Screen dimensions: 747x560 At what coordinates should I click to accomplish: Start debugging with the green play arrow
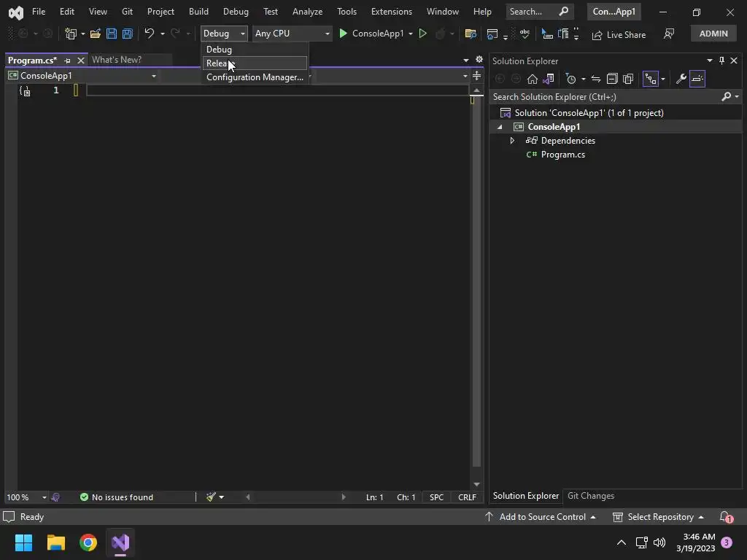(343, 34)
